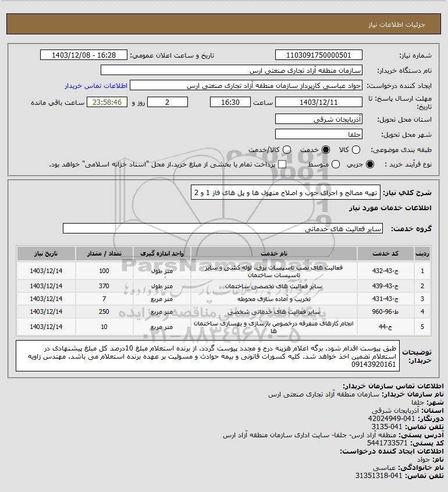Select the جزیی purchase type radio
Viewport: 448px width, 492px height.
point(370,164)
